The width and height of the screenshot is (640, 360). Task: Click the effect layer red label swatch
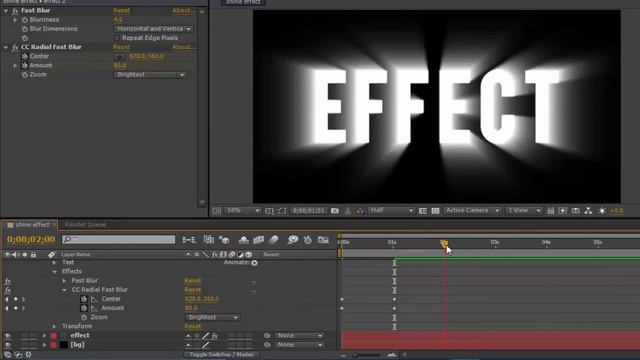tap(53, 336)
